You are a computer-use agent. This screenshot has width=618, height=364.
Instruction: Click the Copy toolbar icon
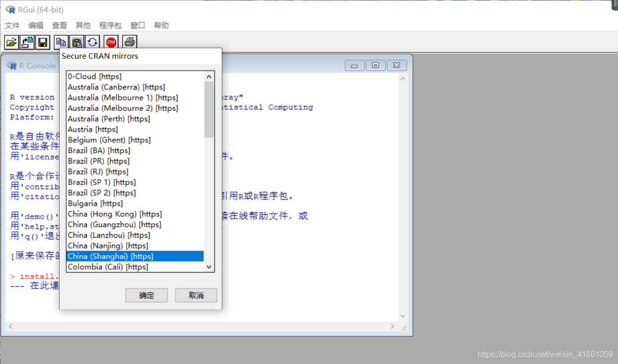[61, 42]
